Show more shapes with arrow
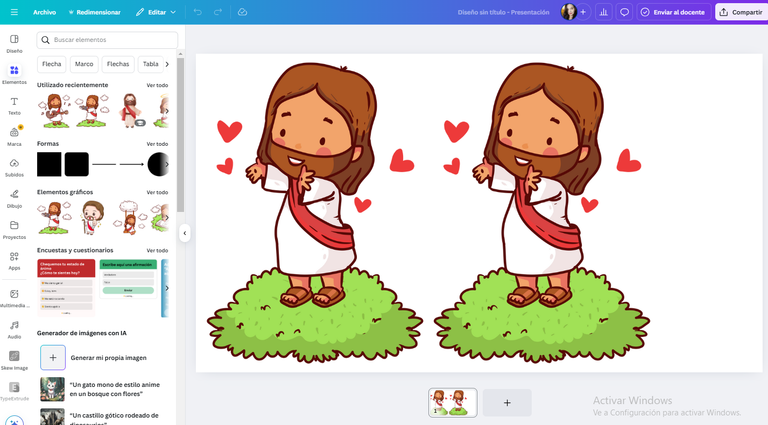 167,164
